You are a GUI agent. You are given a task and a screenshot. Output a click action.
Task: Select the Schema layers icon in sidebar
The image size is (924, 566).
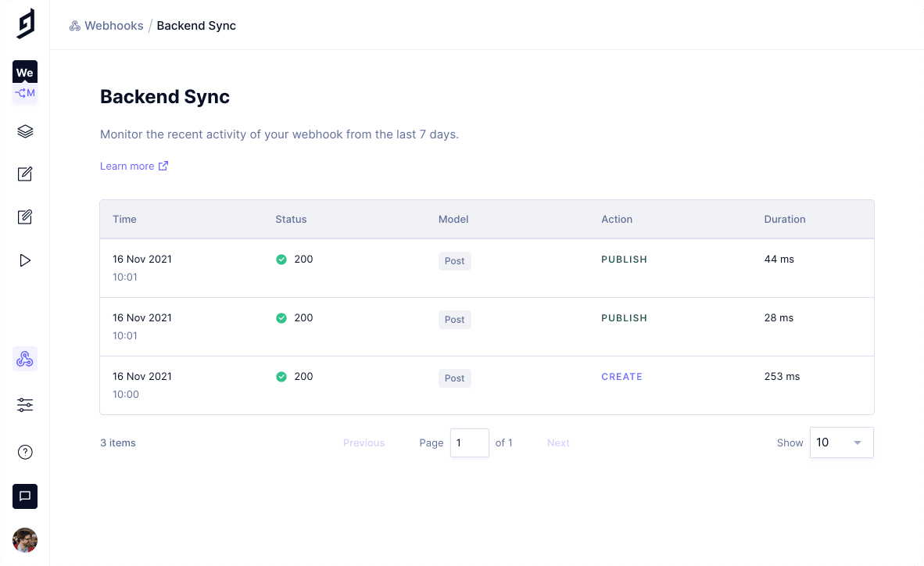pos(24,131)
